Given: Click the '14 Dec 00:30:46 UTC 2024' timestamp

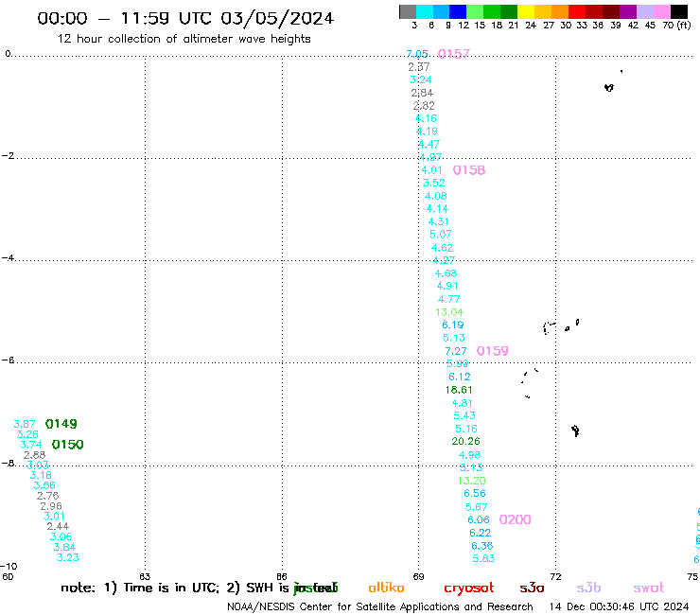Looking at the screenshot, I should pos(620,606).
